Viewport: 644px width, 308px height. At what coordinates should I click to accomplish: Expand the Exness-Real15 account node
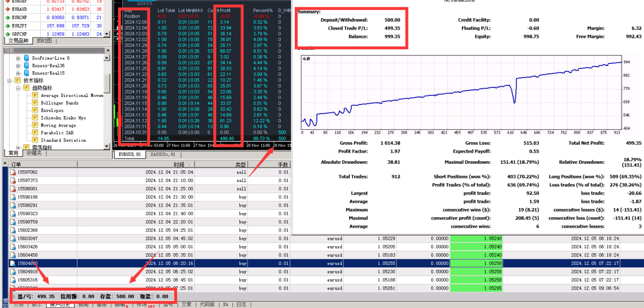pos(18,73)
